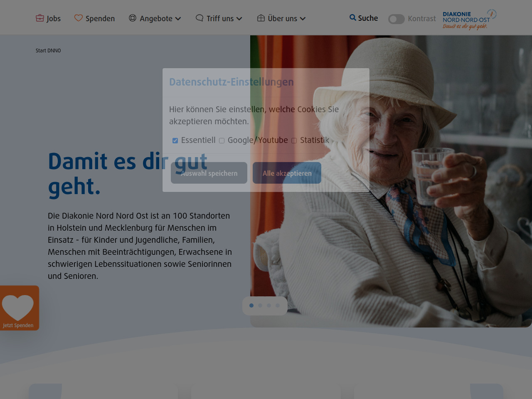Image resolution: width=532 pixels, height=399 pixels.
Task: Click the speech bubble icon beside Triff uns
Action: (x=199, y=18)
